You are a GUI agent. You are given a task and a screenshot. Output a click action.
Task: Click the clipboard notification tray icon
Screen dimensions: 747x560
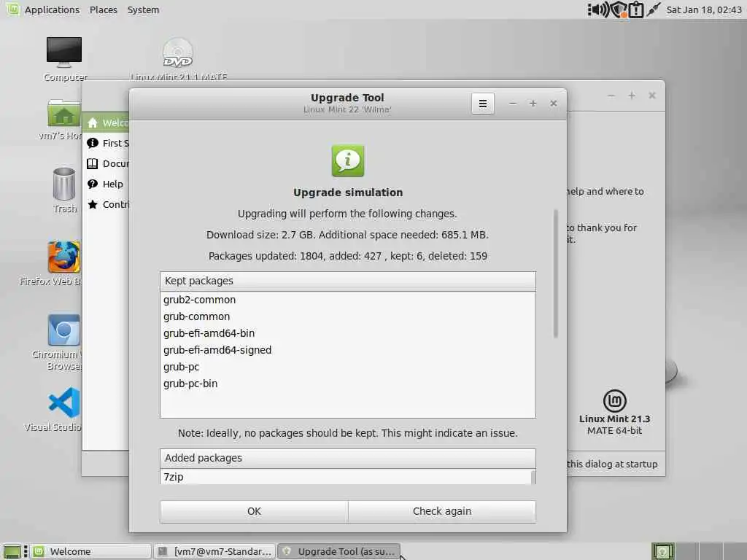636,9
